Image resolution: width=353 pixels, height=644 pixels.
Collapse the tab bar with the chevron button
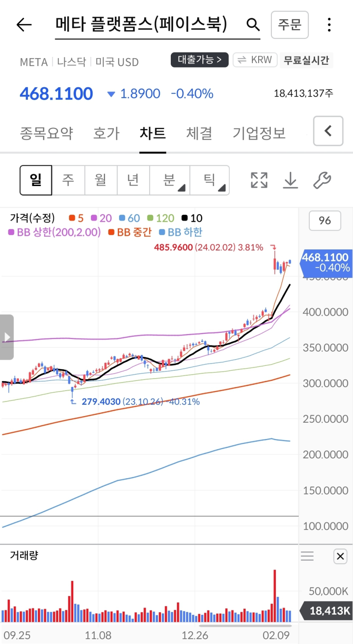point(328,131)
